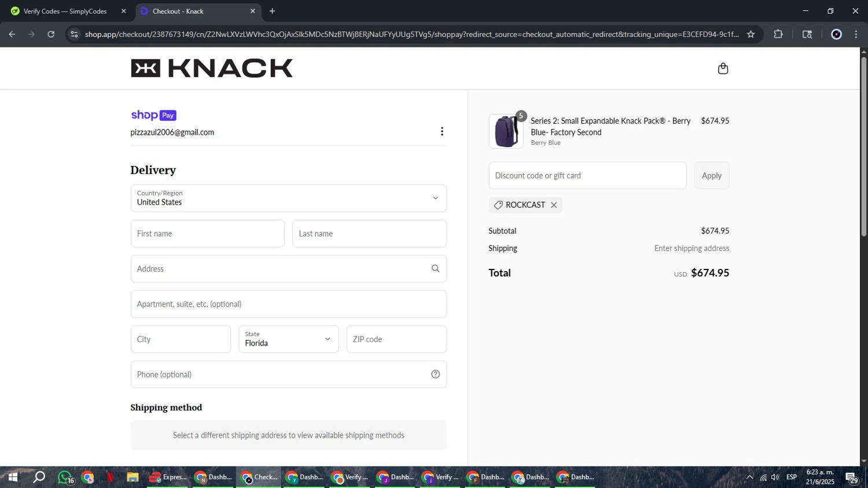Switch to the Verify Codes — SimplyCodes tab
This screenshot has width=868, height=488.
point(67,11)
